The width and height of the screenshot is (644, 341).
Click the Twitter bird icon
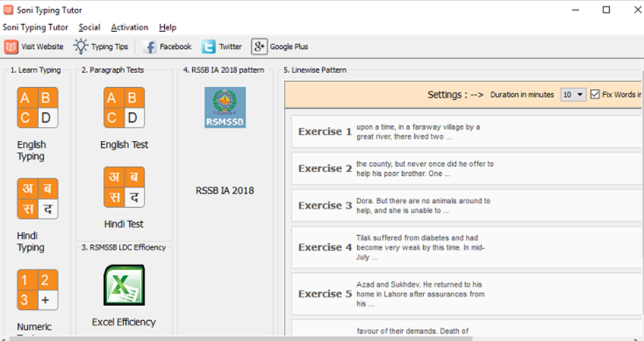[x=208, y=47]
